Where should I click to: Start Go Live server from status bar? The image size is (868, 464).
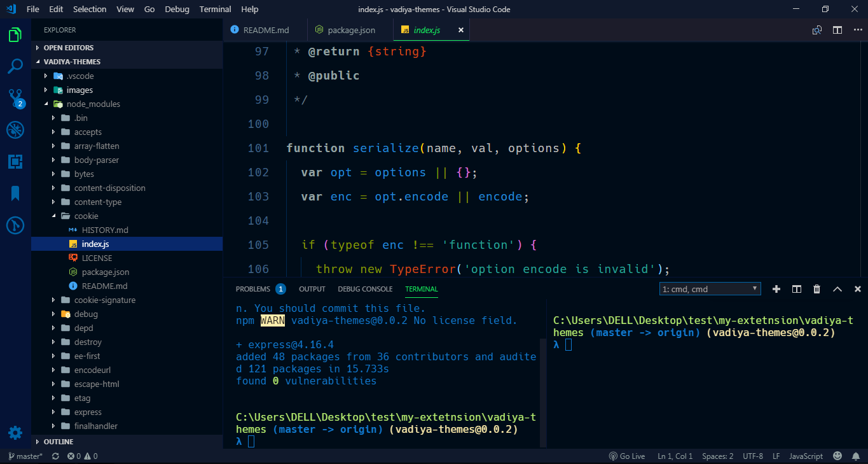click(627, 456)
